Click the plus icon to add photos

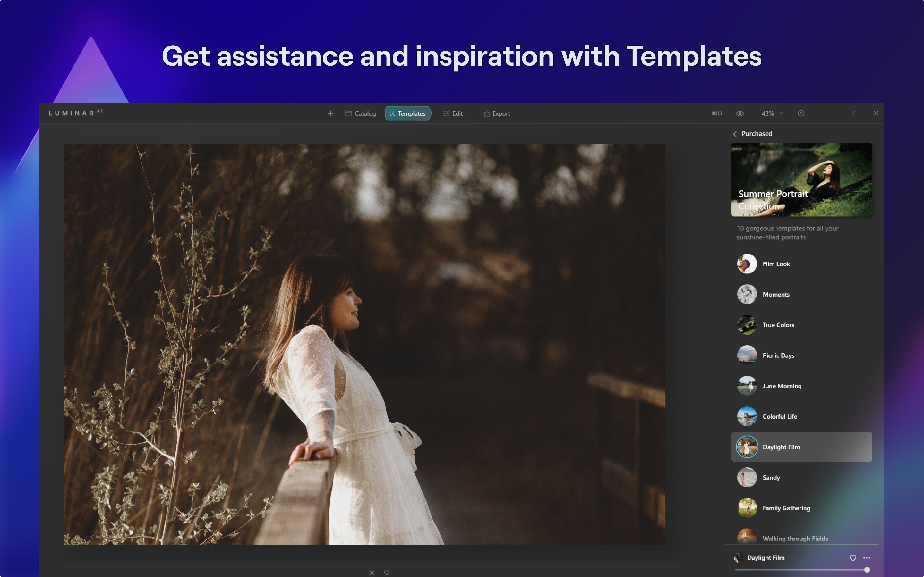(x=330, y=113)
